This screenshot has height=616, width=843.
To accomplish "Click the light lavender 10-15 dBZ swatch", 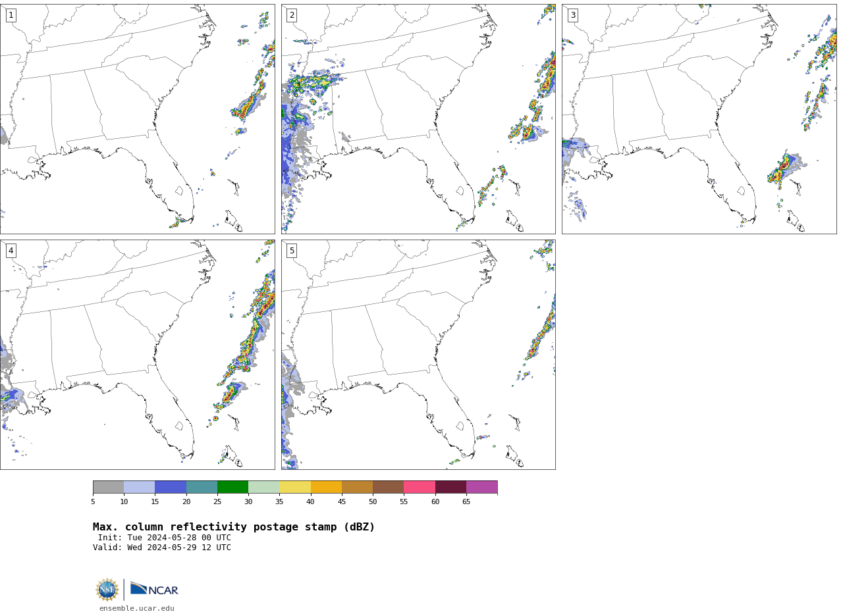I will (x=140, y=487).
